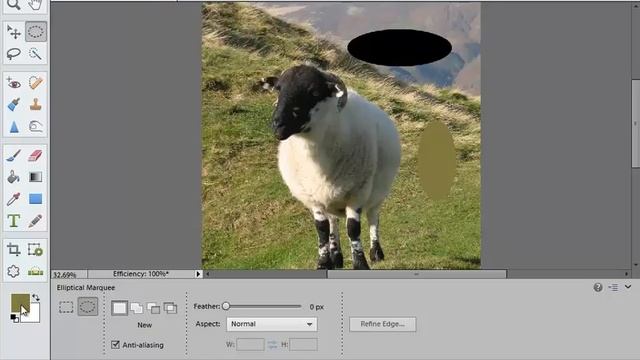The height and width of the screenshot is (360, 640).
Task: Open the Aspect dropdown showing Normal
Action: point(272,324)
